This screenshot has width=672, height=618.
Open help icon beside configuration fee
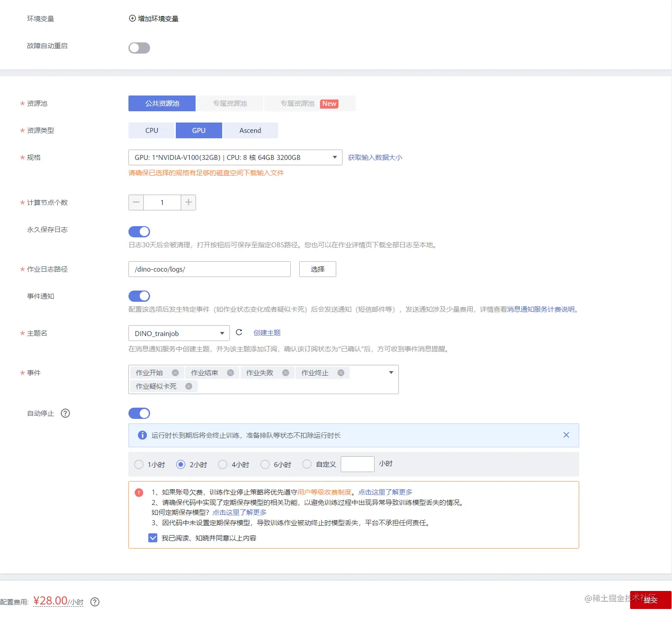click(x=95, y=602)
